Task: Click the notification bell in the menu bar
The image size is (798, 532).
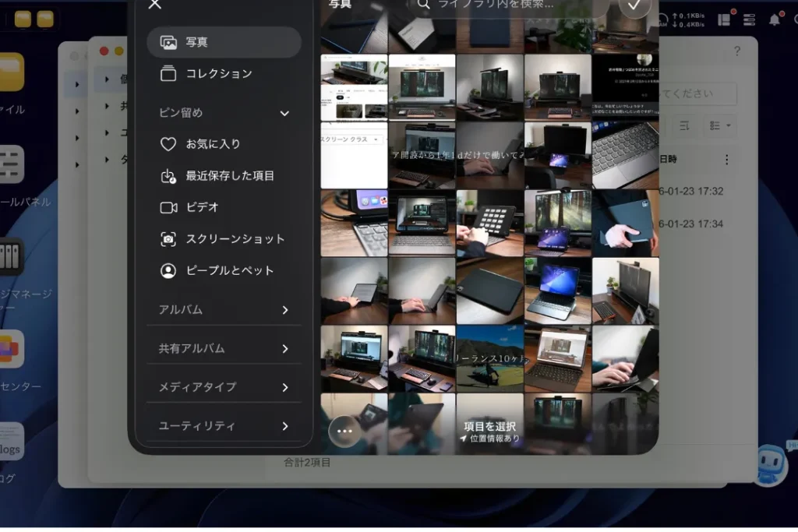Action: point(775,19)
